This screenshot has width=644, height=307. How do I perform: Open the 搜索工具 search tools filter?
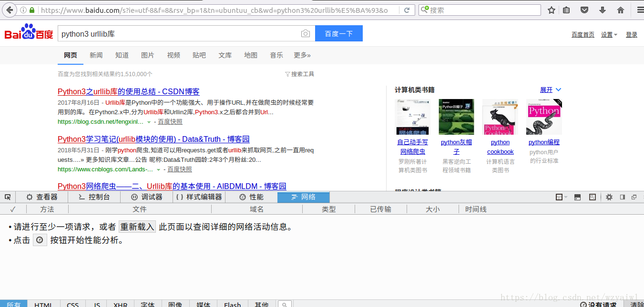[299, 74]
